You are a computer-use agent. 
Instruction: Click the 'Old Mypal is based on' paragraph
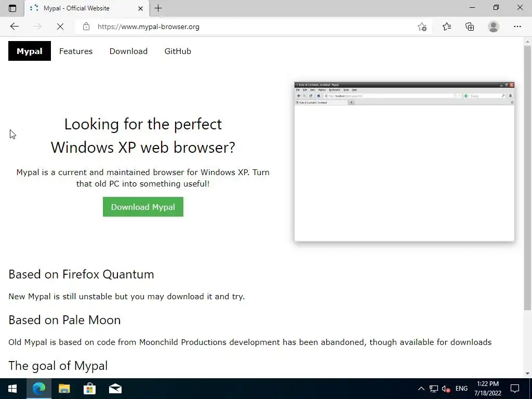[250, 342]
